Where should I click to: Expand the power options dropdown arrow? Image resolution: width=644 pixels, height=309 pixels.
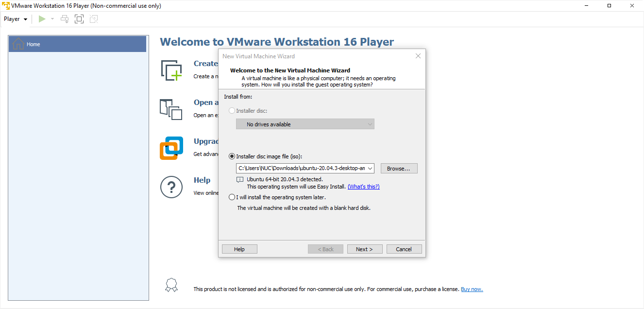tap(52, 19)
